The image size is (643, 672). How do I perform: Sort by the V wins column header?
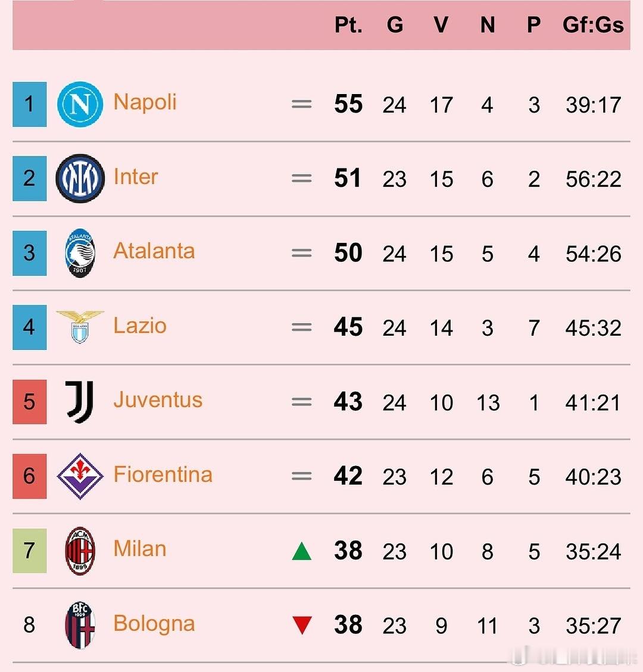pyautogui.click(x=441, y=25)
